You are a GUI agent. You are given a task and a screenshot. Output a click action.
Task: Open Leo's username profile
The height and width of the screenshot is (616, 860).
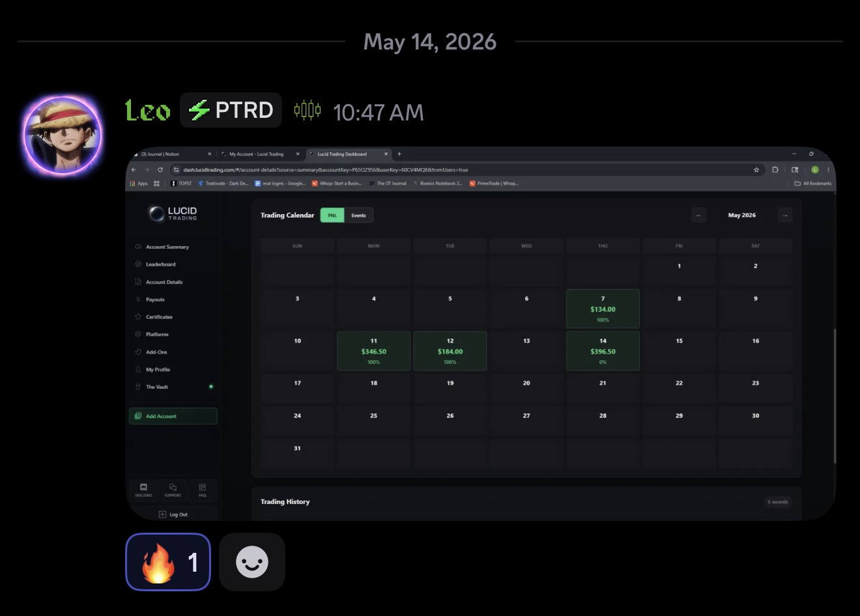[x=148, y=111]
